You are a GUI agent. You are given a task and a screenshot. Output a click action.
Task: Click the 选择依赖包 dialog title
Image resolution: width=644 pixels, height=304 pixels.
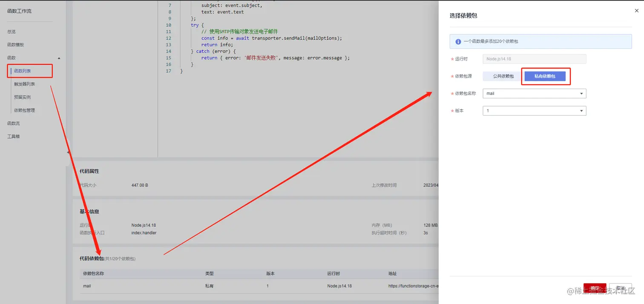463,15
